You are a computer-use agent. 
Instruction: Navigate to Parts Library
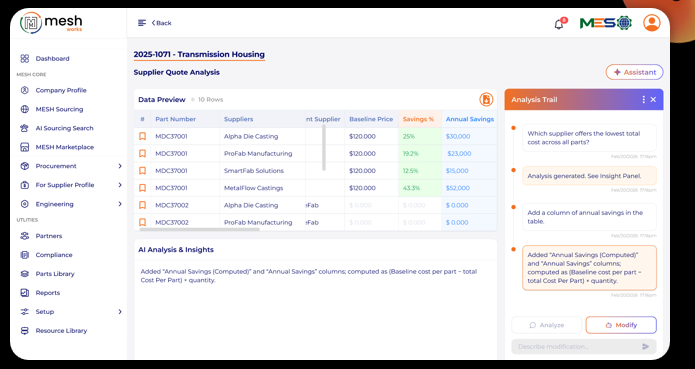(55, 274)
